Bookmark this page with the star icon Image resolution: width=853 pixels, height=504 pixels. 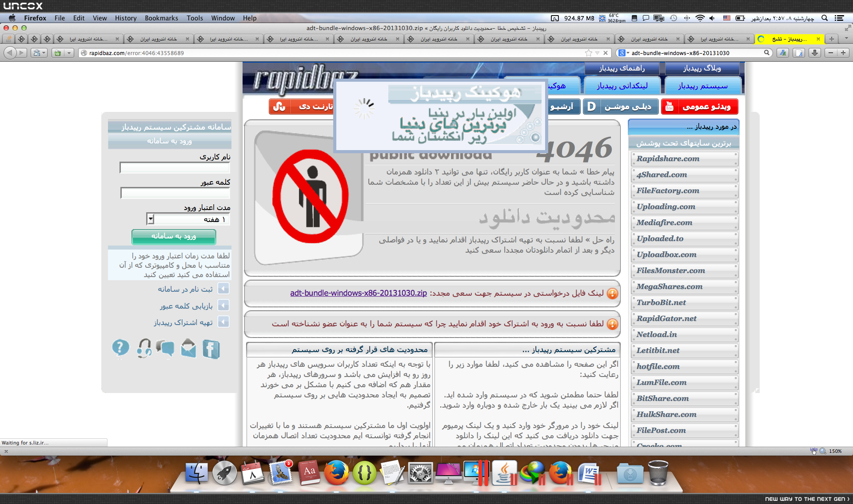point(589,53)
